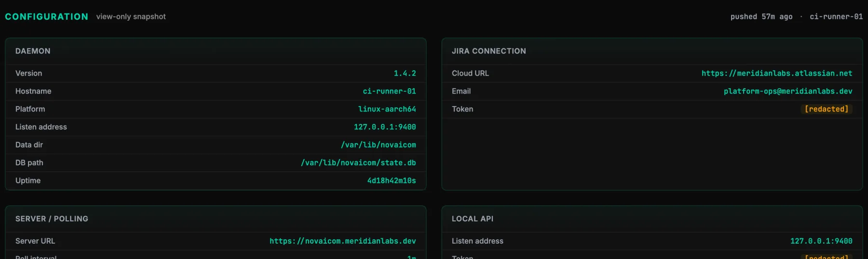
Task: Click the JIRA CONNECTION section title
Action: click(x=489, y=51)
